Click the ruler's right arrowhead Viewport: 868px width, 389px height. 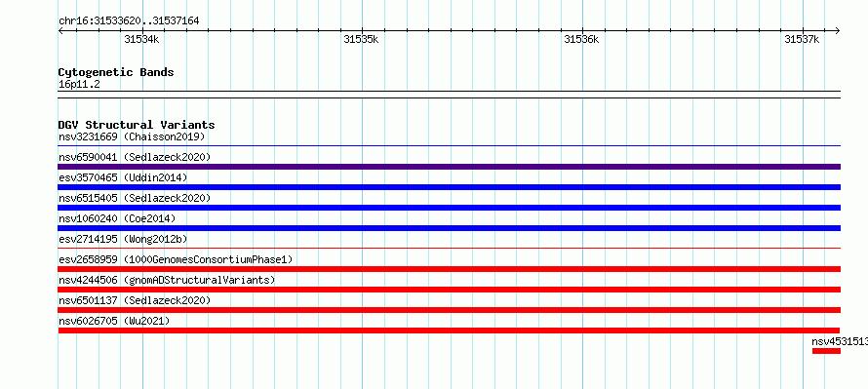coord(837,30)
